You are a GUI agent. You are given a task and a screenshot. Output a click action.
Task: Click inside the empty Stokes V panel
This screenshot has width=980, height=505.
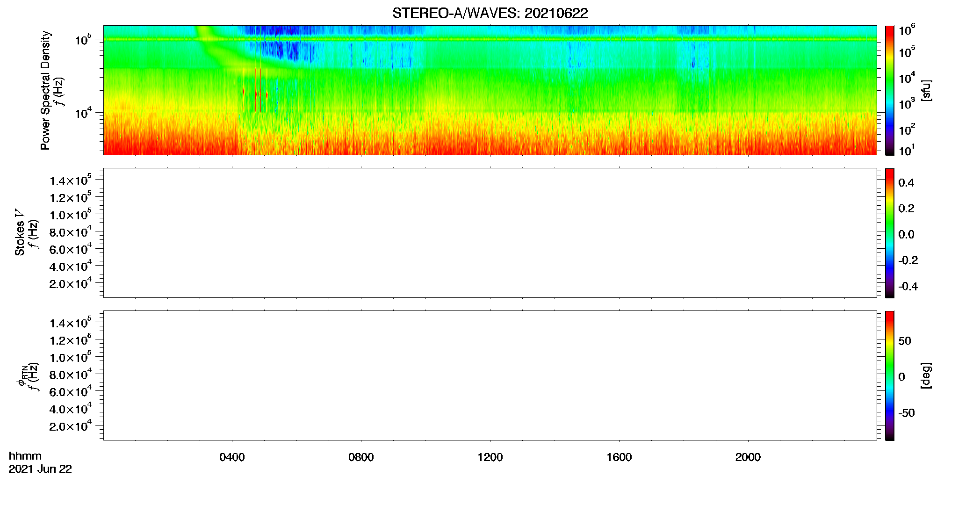coord(490,233)
